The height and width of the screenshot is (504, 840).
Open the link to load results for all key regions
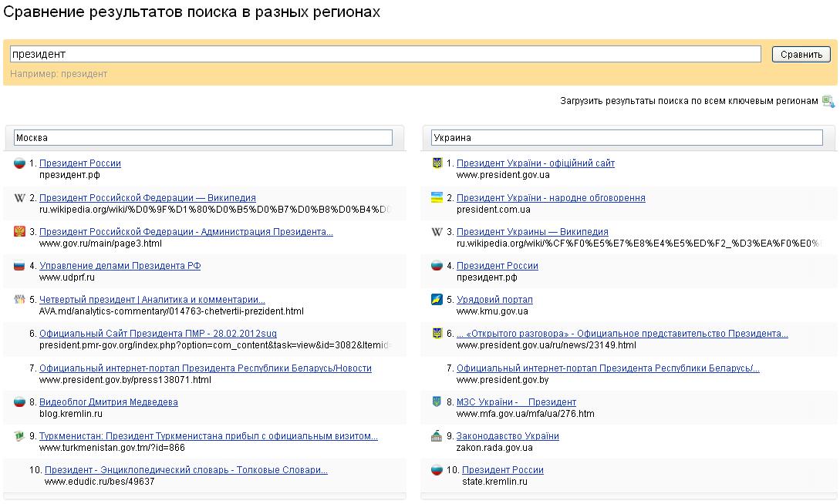click(689, 101)
